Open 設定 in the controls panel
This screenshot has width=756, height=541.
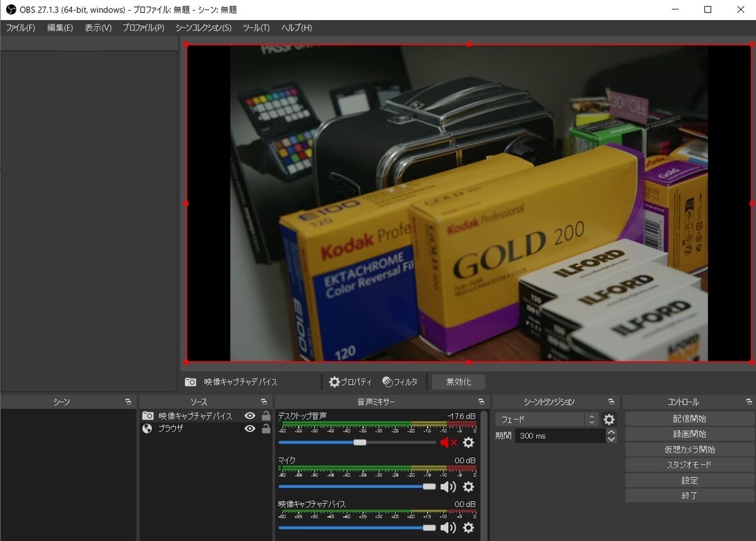[689, 481]
